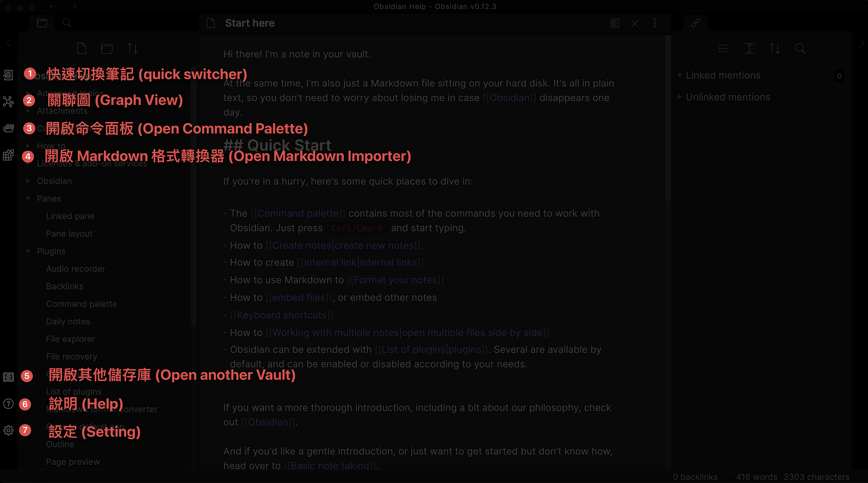
Task: Click the Quick Start heading line
Action: pyautogui.click(x=277, y=145)
